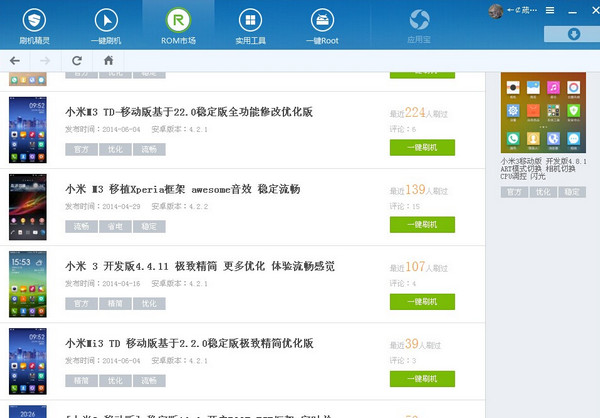
Task: Click 评论：15 on the Xperia ROM row
Action: 404,206
